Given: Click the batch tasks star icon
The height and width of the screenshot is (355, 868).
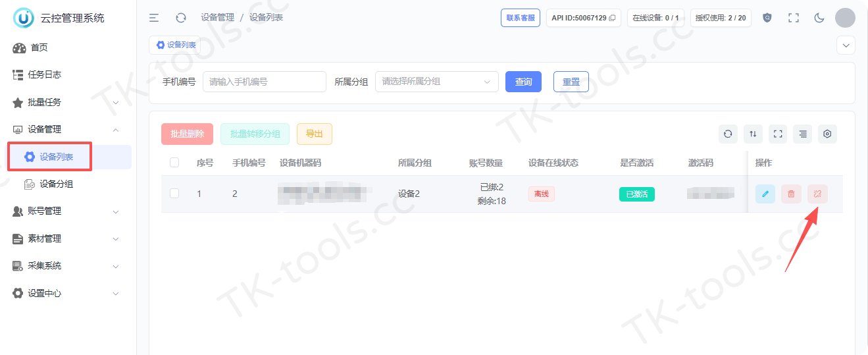Looking at the screenshot, I should click(18, 102).
